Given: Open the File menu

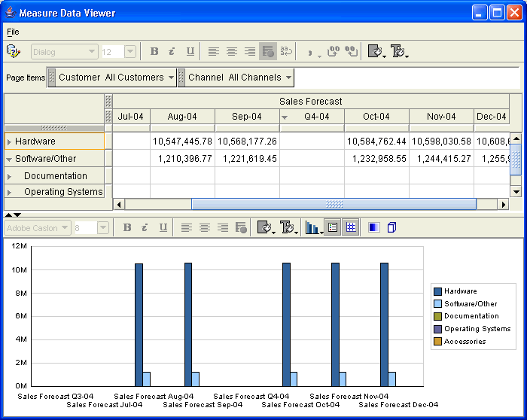Looking at the screenshot, I should pyautogui.click(x=13, y=32).
